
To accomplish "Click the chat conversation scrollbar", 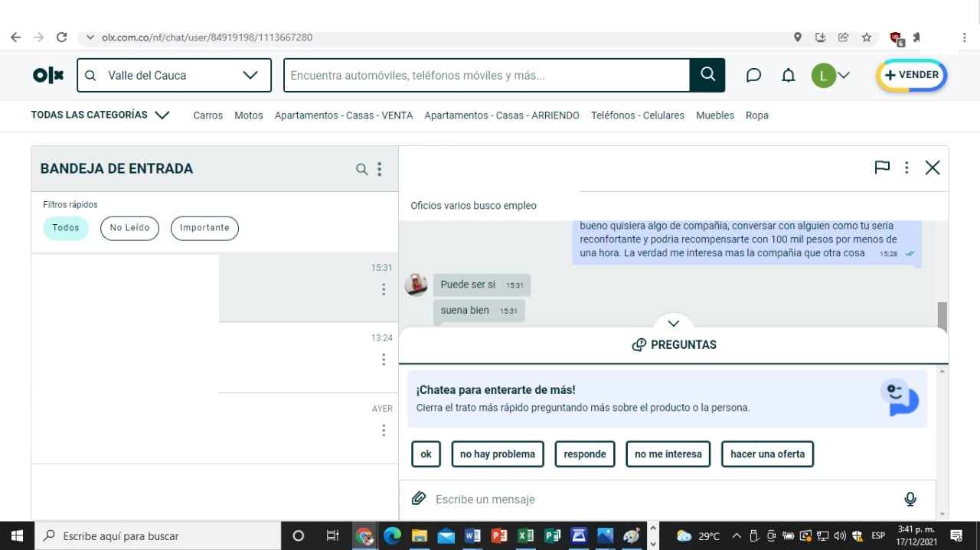I will [942, 317].
